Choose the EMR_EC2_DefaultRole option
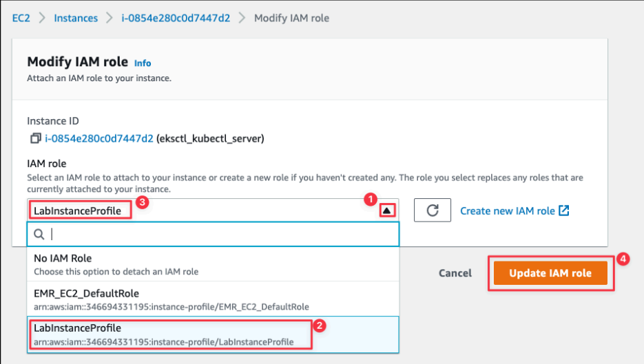The height and width of the screenshot is (364, 644). point(213,299)
